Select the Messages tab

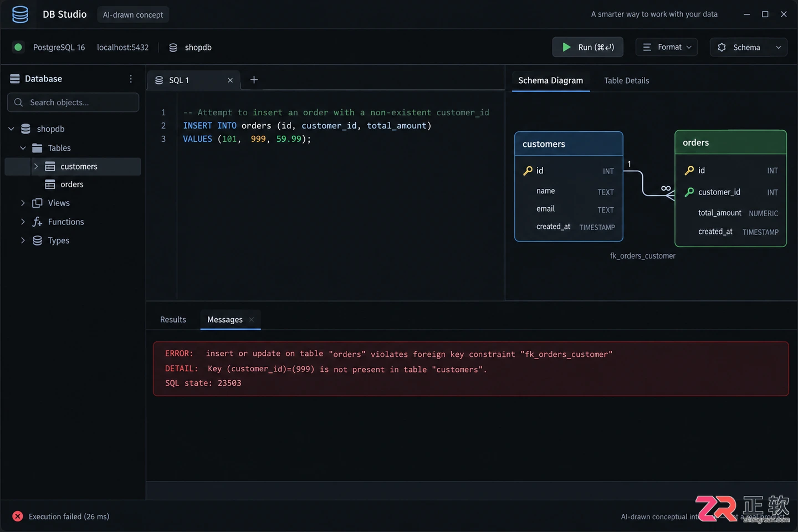click(x=225, y=320)
